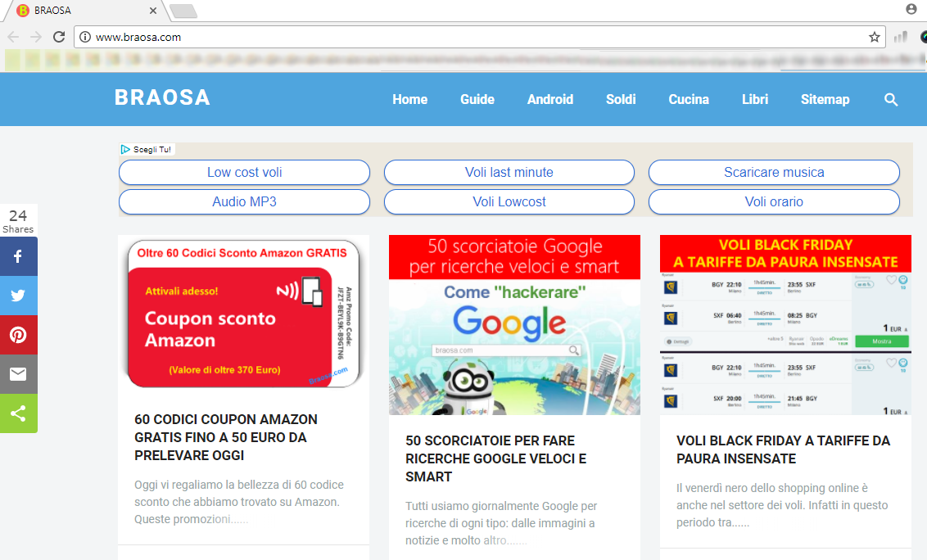Open the 60 Codici Coupon Amazon article title
The height and width of the screenshot is (560, 927).
[225, 437]
